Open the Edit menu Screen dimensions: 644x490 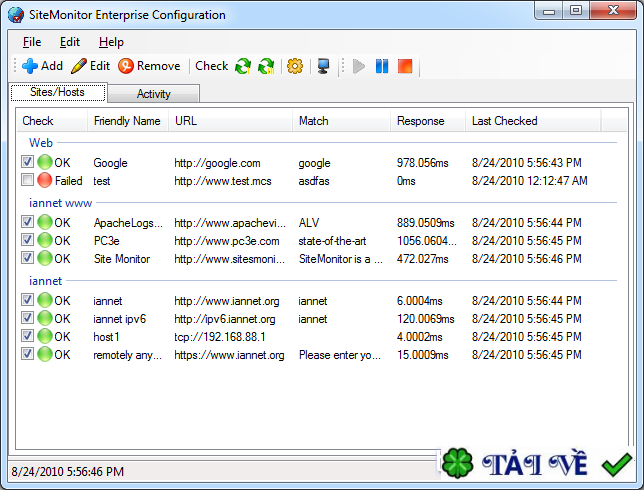coord(70,42)
